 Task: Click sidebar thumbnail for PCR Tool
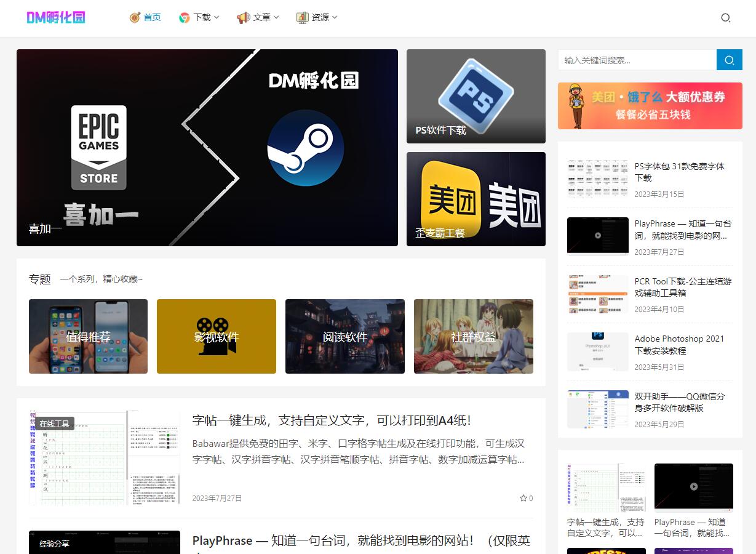tap(598, 294)
